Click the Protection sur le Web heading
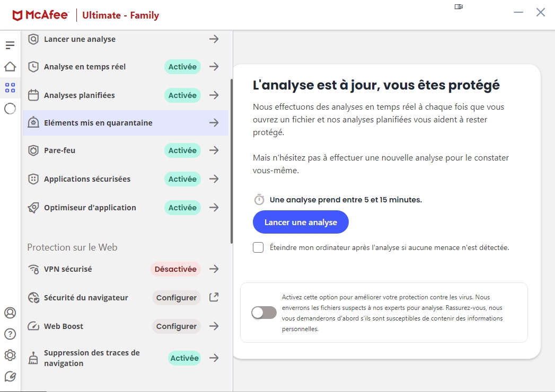Image resolution: width=555 pixels, height=392 pixels. [x=72, y=247]
